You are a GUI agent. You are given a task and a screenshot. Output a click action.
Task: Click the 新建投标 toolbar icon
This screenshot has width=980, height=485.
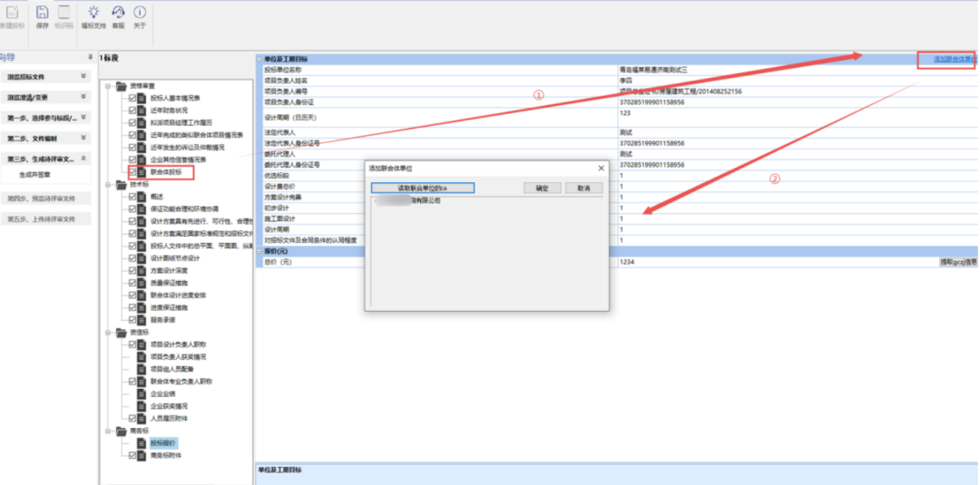coord(12,13)
